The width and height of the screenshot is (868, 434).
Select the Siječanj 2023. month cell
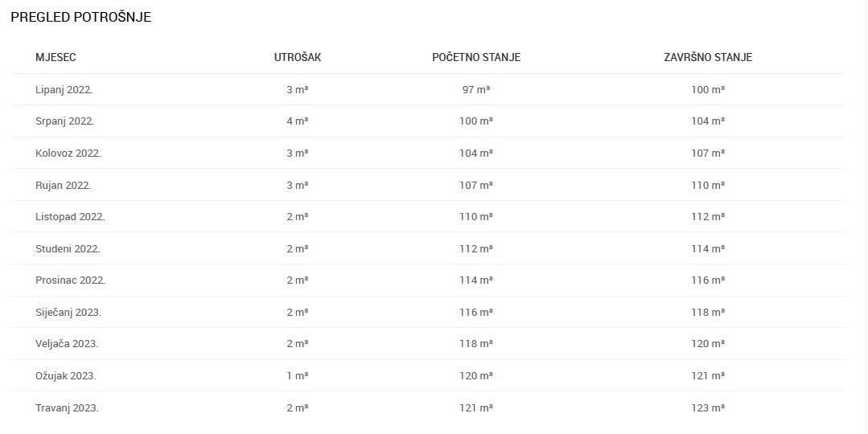pos(68,313)
